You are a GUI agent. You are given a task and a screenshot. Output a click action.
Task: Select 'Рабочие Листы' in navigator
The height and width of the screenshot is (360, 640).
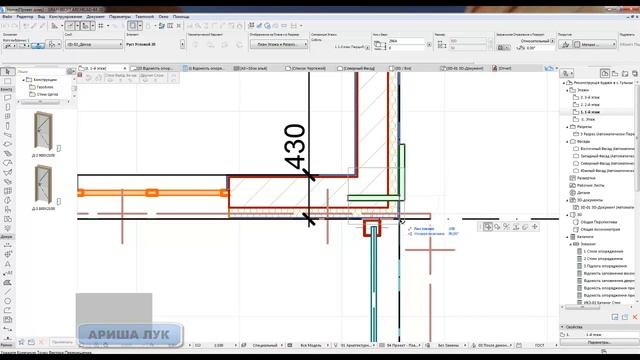590,185
